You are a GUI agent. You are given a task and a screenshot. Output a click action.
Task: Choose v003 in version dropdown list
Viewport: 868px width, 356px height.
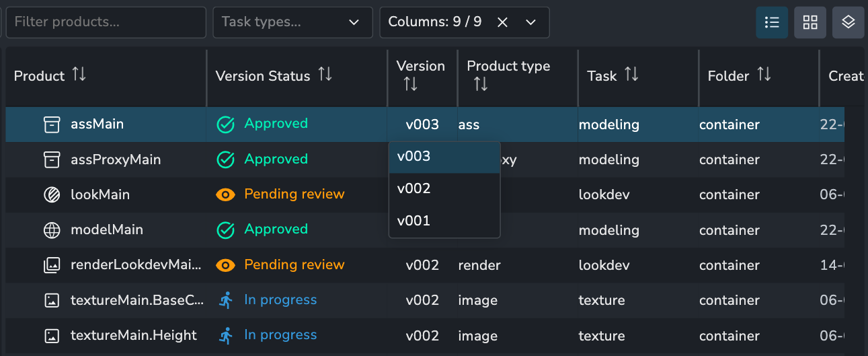click(444, 157)
